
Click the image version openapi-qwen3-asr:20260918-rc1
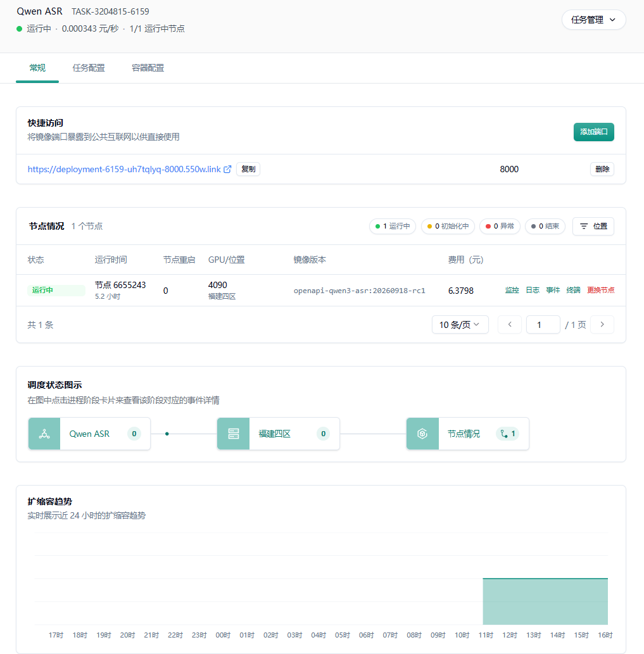point(360,291)
